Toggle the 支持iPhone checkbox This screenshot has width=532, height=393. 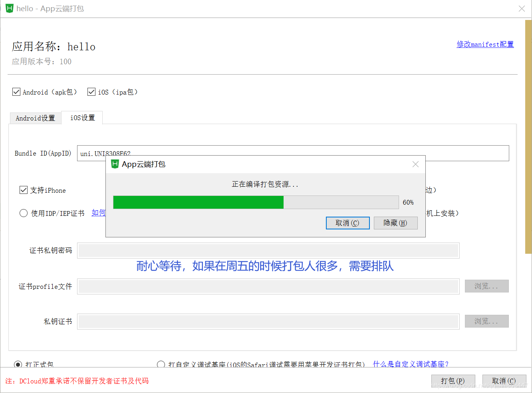click(x=24, y=190)
